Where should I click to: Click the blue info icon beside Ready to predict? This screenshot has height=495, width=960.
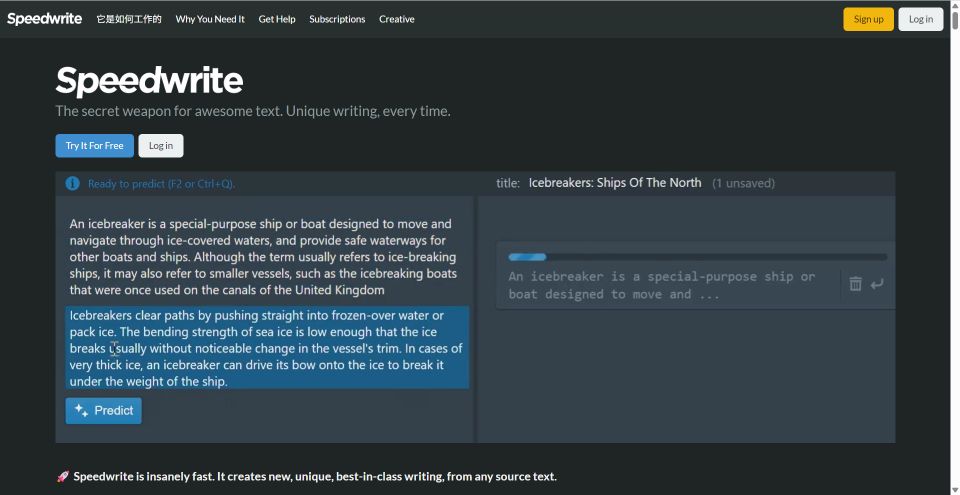click(72, 183)
